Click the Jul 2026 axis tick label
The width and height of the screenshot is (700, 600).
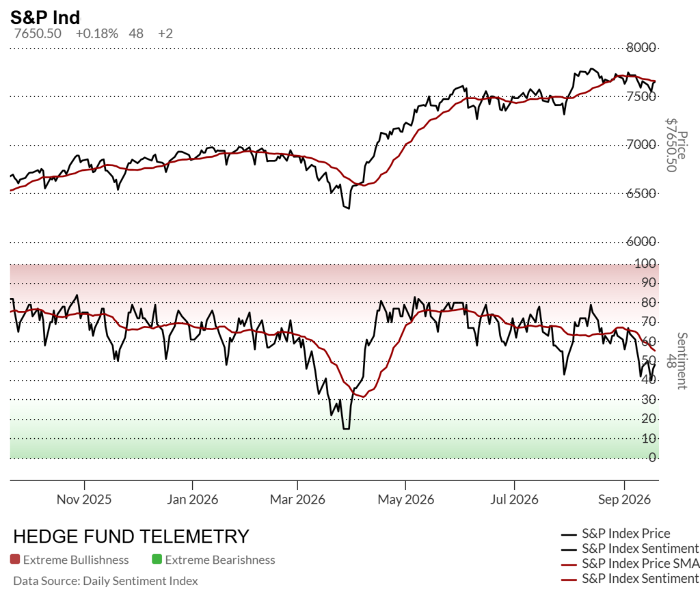[x=514, y=499]
